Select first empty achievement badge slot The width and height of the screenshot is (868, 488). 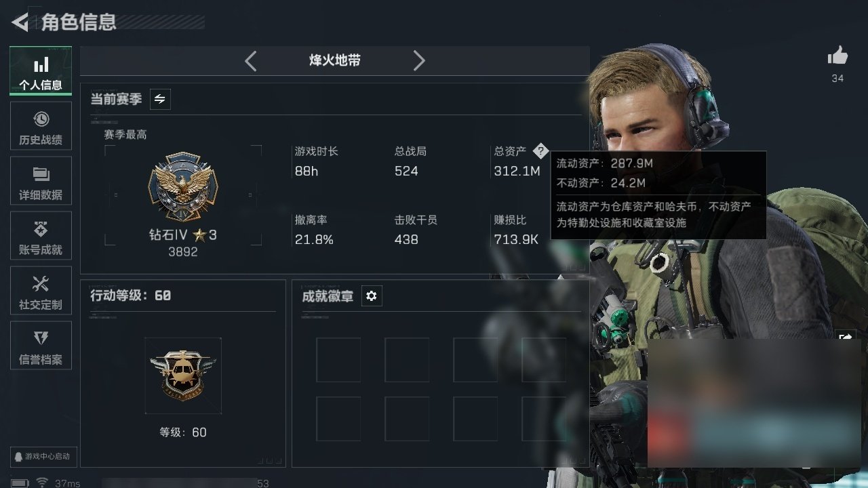[338, 360]
